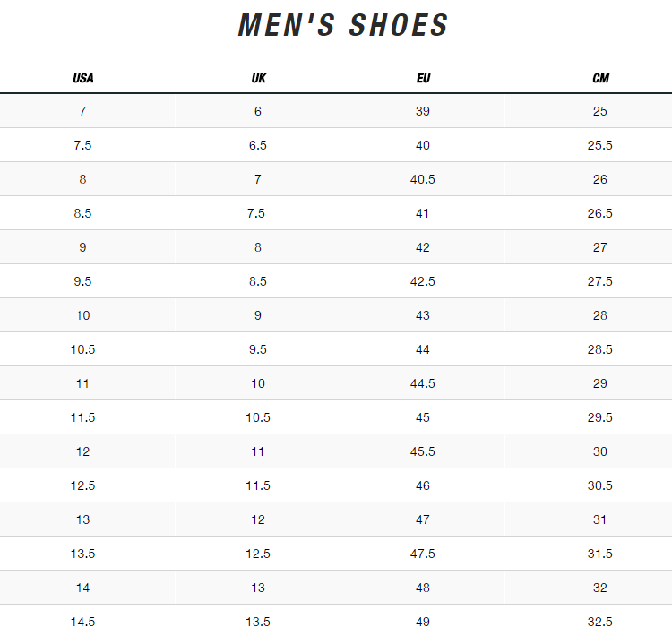Click EU size 40.5 cell

[x=423, y=179]
